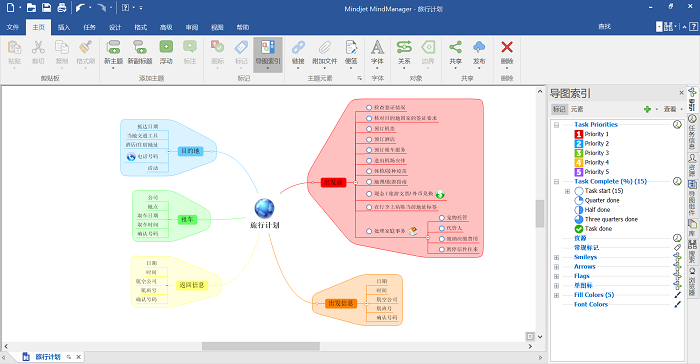This screenshot has width=700, height=364.
Task: Open the Insert ribbon tab
Action: (x=64, y=27)
